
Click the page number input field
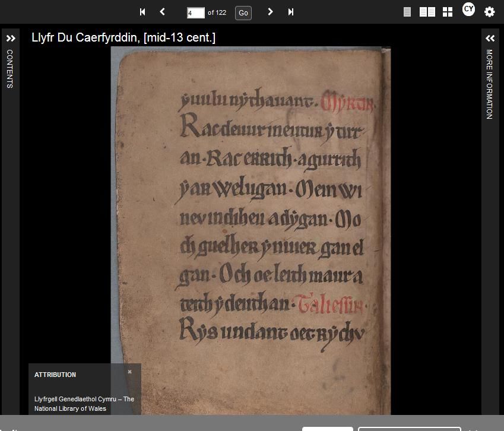pos(196,13)
